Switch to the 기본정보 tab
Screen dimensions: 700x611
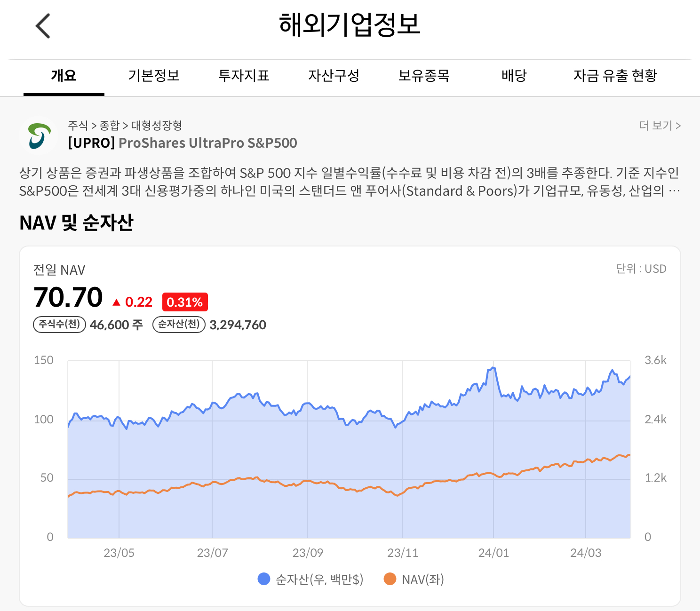pyautogui.click(x=154, y=76)
